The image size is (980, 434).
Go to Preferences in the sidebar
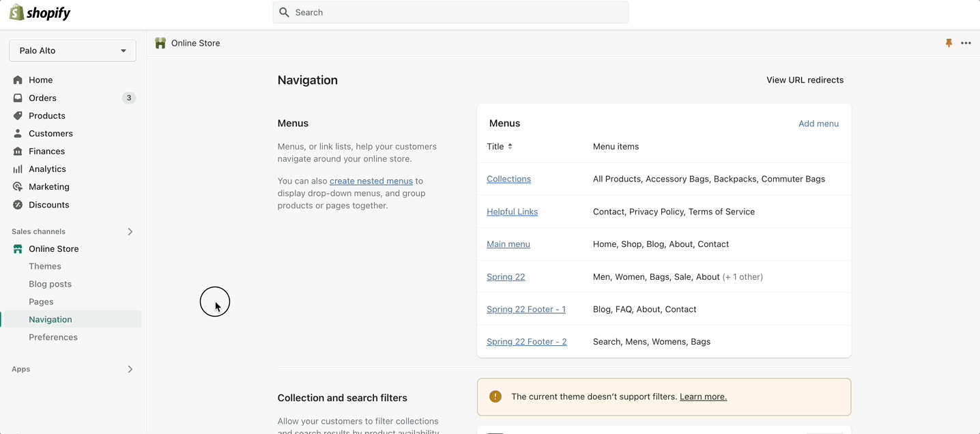click(x=53, y=337)
